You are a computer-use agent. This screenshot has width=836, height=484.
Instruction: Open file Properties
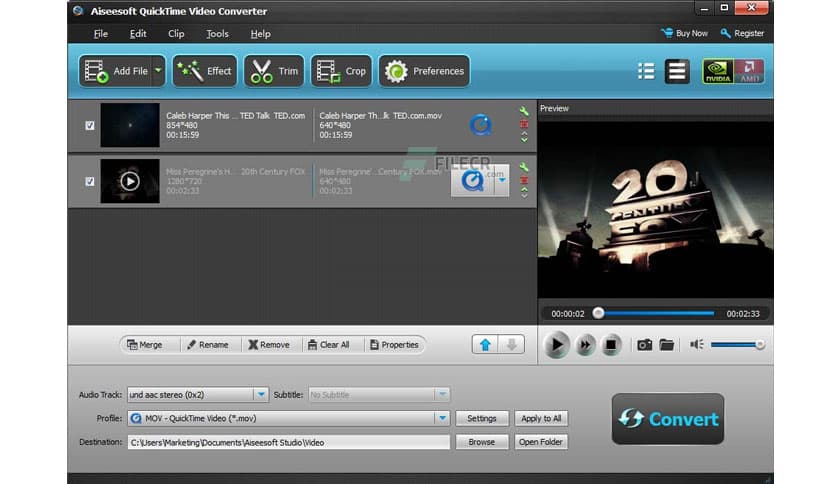pos(395,345)
